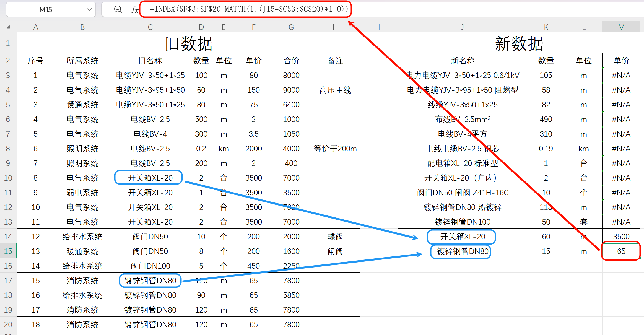Click the Insert Function fx icon

135,9
